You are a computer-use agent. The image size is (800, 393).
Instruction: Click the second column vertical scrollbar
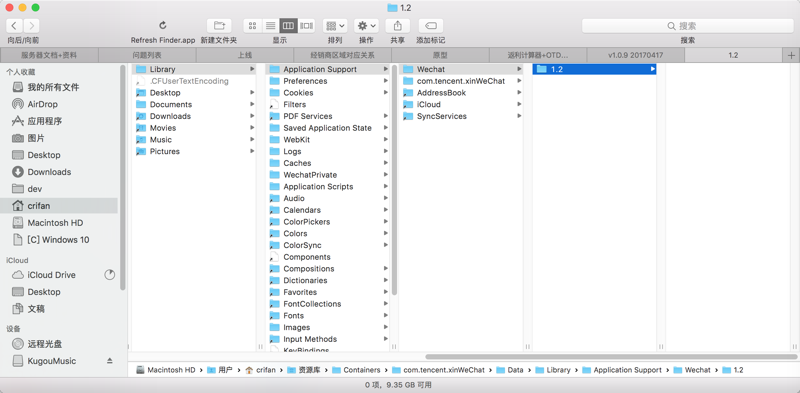coord(395,180)
